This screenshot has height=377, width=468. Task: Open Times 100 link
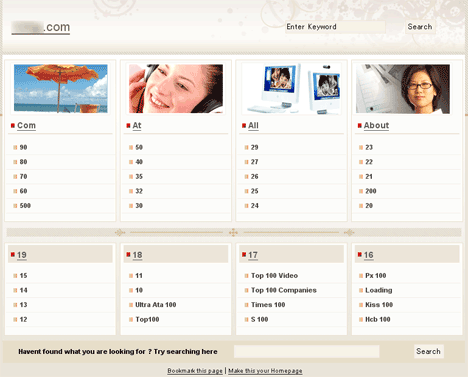(268, 305)
